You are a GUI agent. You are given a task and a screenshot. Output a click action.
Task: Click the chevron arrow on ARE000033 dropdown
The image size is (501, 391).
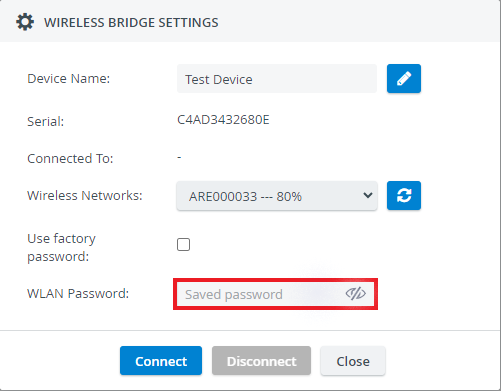[x=368, y=195]
